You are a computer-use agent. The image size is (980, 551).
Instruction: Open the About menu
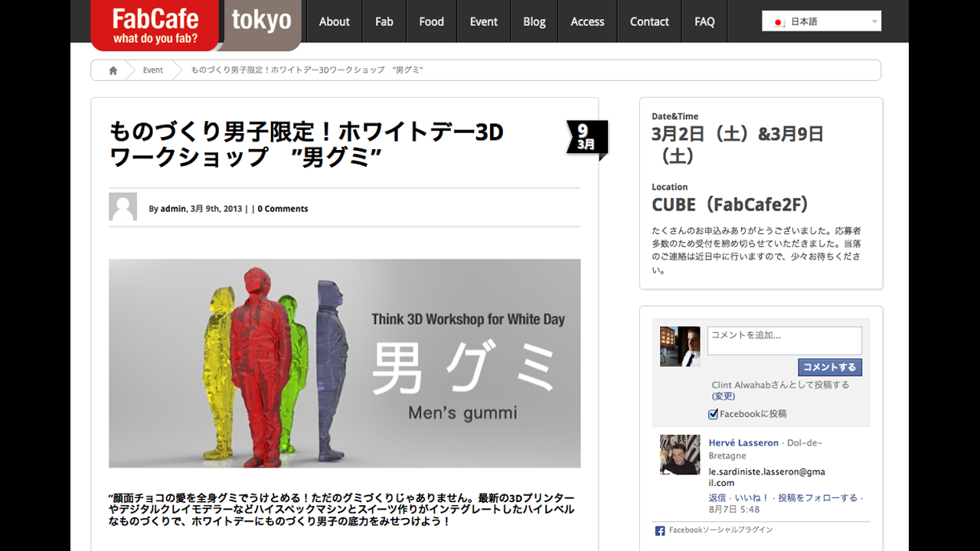coord(334,21)
